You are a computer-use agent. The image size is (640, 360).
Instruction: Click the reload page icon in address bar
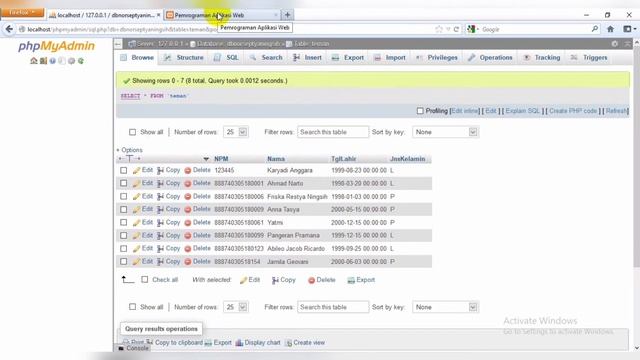coord(456,29)
